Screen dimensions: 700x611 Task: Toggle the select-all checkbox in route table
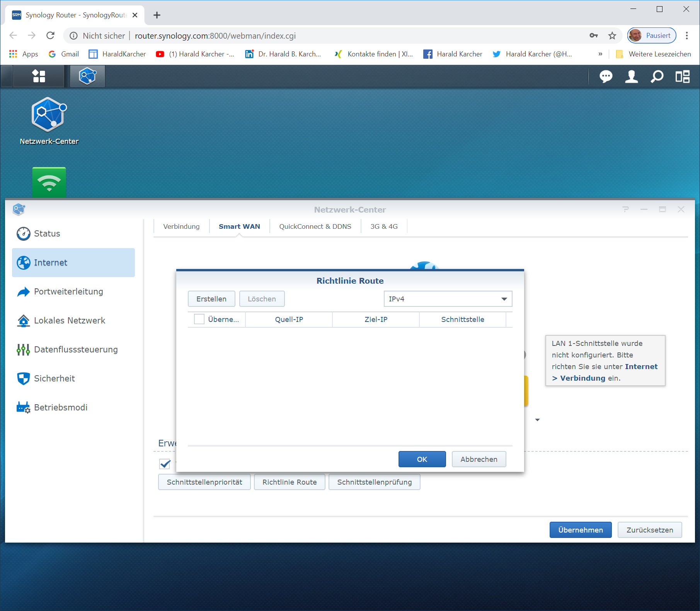point(199,319)
